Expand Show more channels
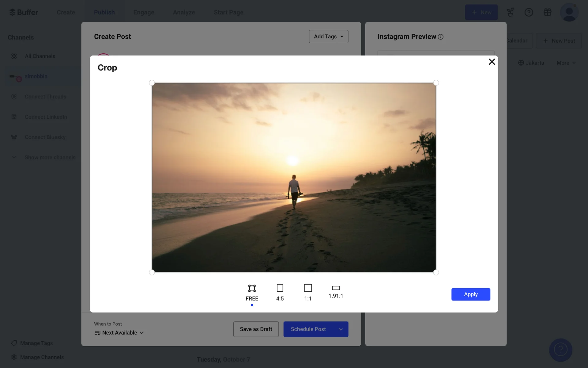 [x=50, y=157]
